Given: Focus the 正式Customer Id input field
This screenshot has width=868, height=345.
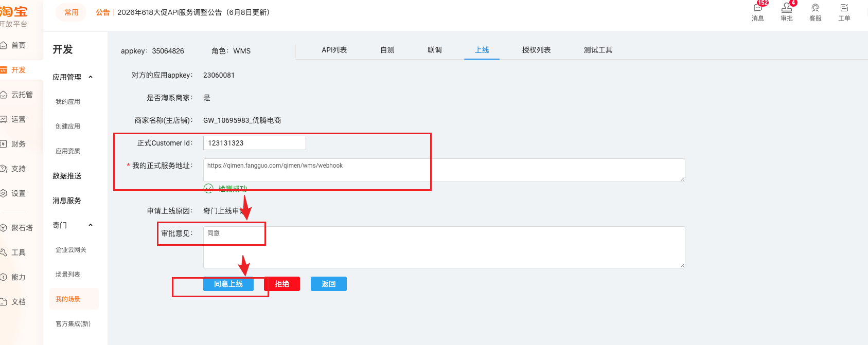Looking at the screenshot, I should (x=255, y=143).
